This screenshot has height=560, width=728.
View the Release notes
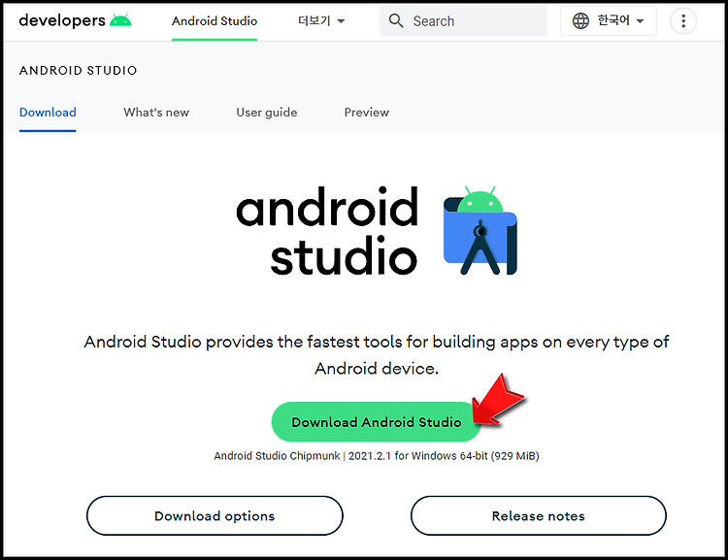coord(538,516)
